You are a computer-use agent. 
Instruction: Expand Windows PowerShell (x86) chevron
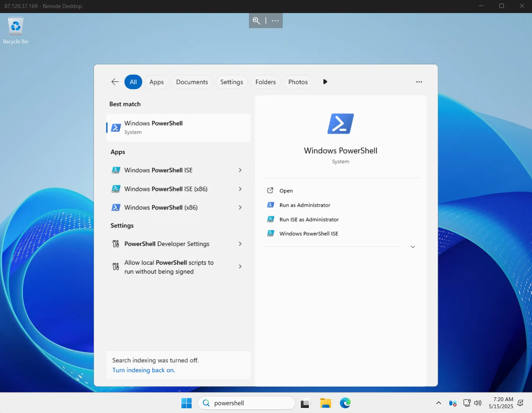(240, 207)
